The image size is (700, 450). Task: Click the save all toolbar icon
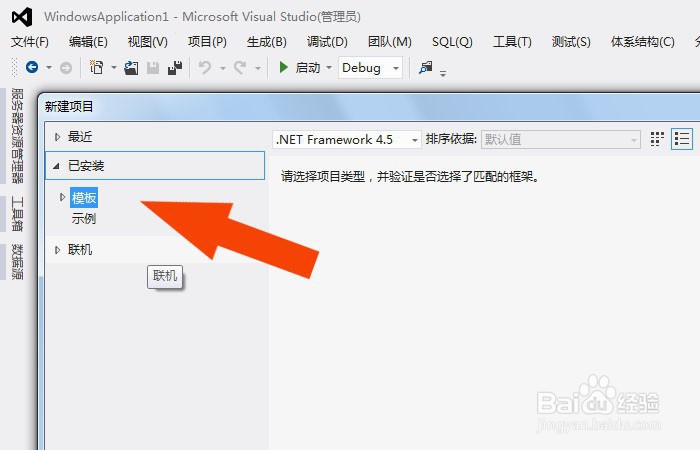(x=175, y=68)
